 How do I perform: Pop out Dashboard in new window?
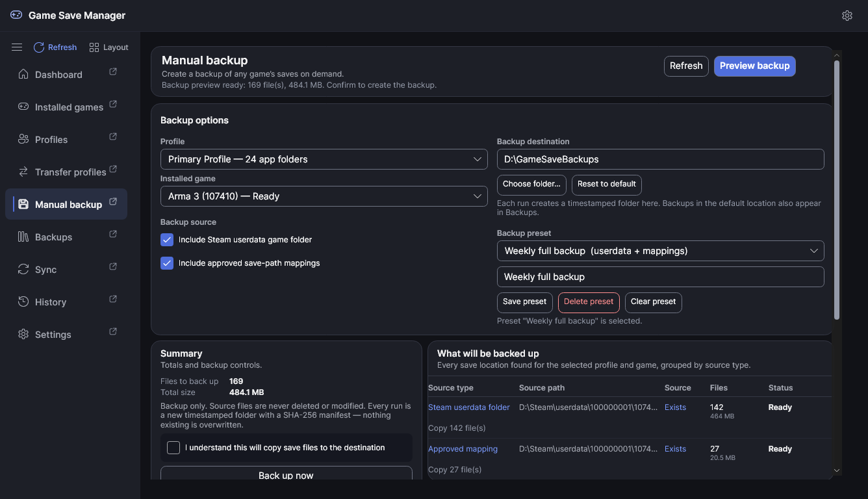click(113, 71)
